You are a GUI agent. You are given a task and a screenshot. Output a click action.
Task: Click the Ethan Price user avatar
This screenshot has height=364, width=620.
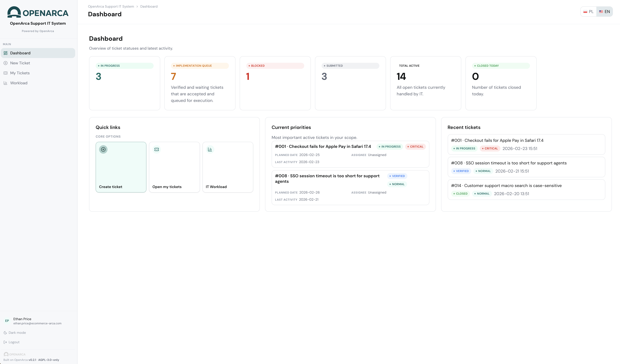point(7,321)
